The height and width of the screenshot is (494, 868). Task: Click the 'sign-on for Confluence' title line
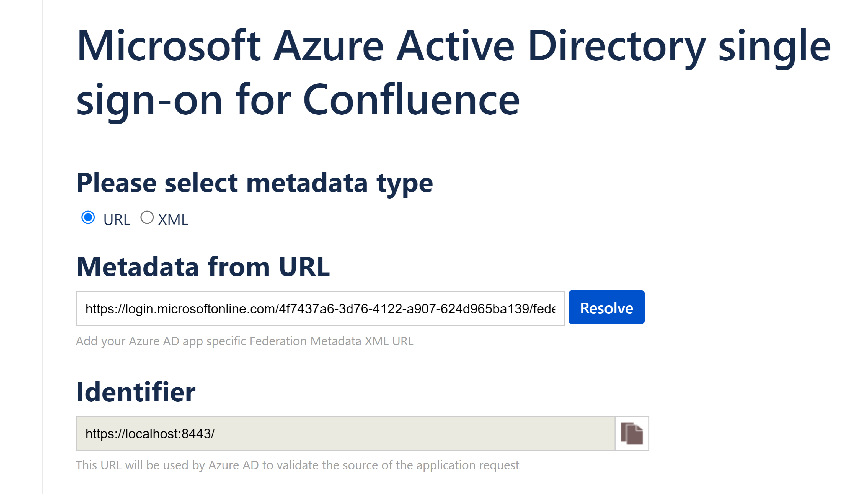298,100
